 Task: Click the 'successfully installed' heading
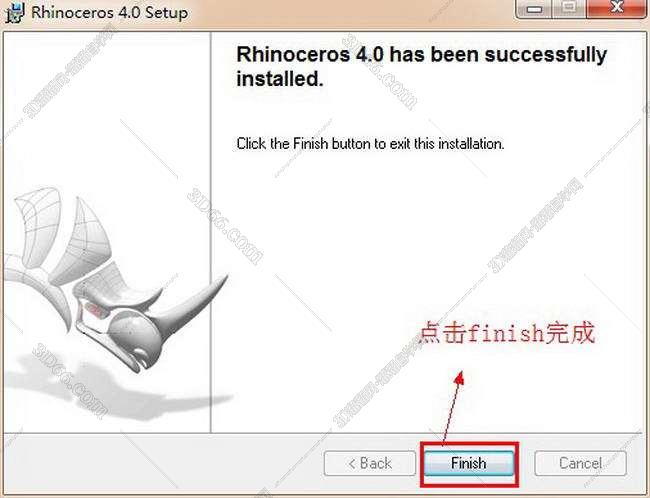point(421,66)
